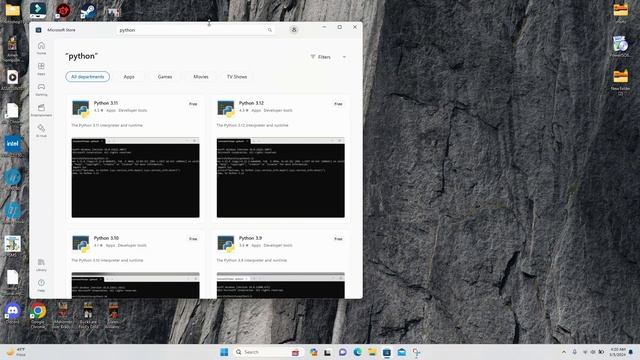Viewport: 640px width, 360px height.
Task: Select the Movies department filter
Action: pyautogui.click(x=201, y=77)
